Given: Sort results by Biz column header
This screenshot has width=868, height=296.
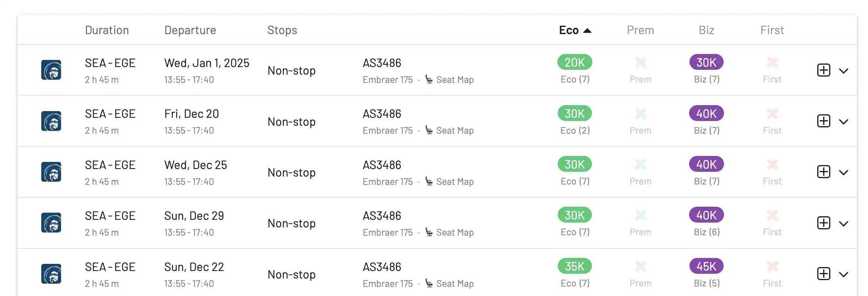Looking at the screenshot, I should [x=706, y=30].
